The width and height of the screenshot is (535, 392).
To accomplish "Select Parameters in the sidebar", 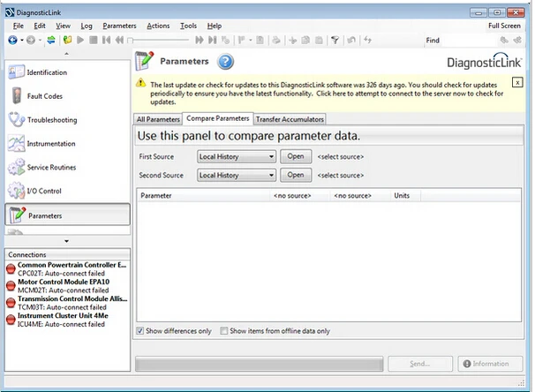I will pyautogui.click(x=68, y=215).
